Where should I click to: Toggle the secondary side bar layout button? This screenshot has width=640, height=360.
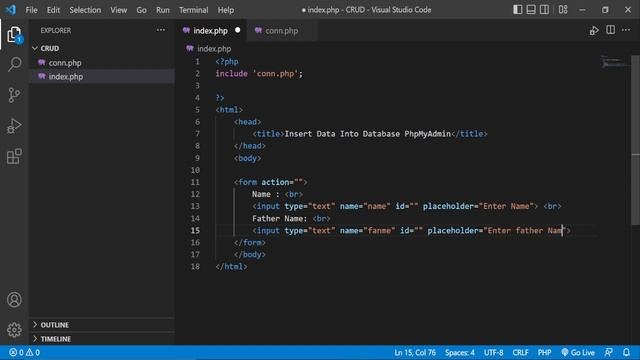coord(544,9)
